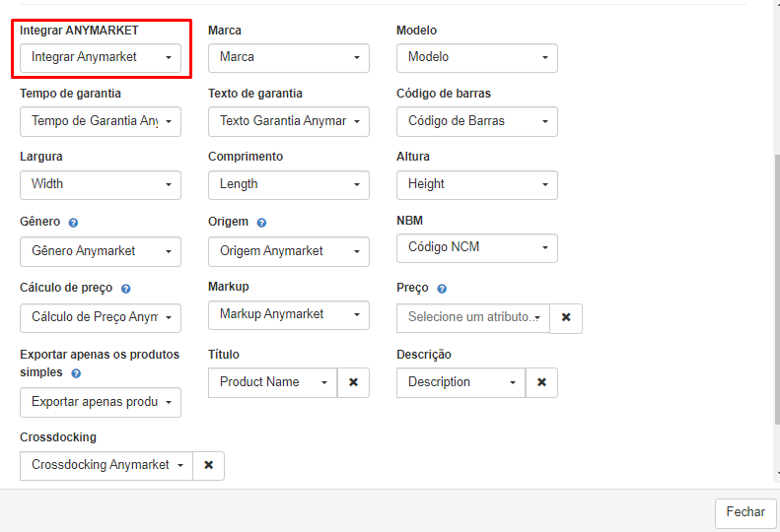Open the Origem Anymarket dropdown
The image size is (780, 532).
[x=289, y=251]
